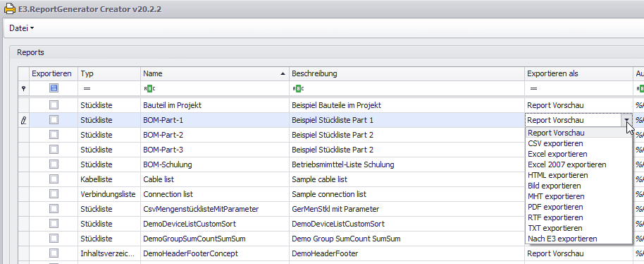Choose Excel 2007 exportieren option
Viewport: 644px width, 264px height.
pos(566,164)
